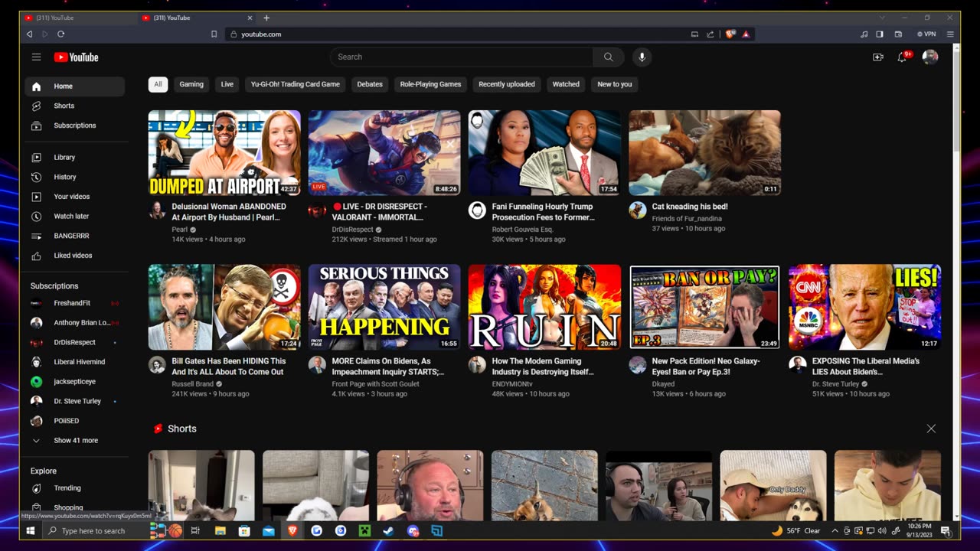Go to Shorts in sidebar
The height and width of the screenshot is (551, 980).
coord(74,106)
